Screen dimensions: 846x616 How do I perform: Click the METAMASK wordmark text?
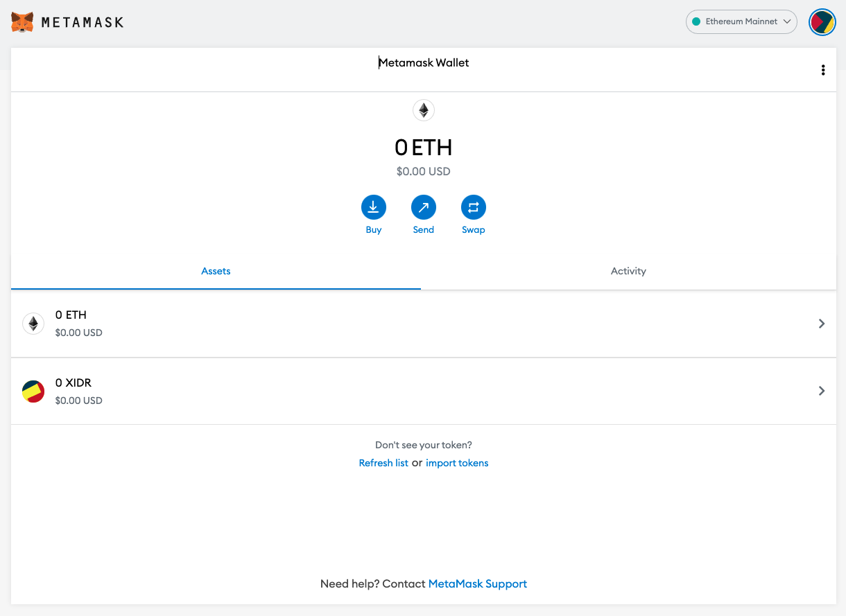click(x=83, y=22)
